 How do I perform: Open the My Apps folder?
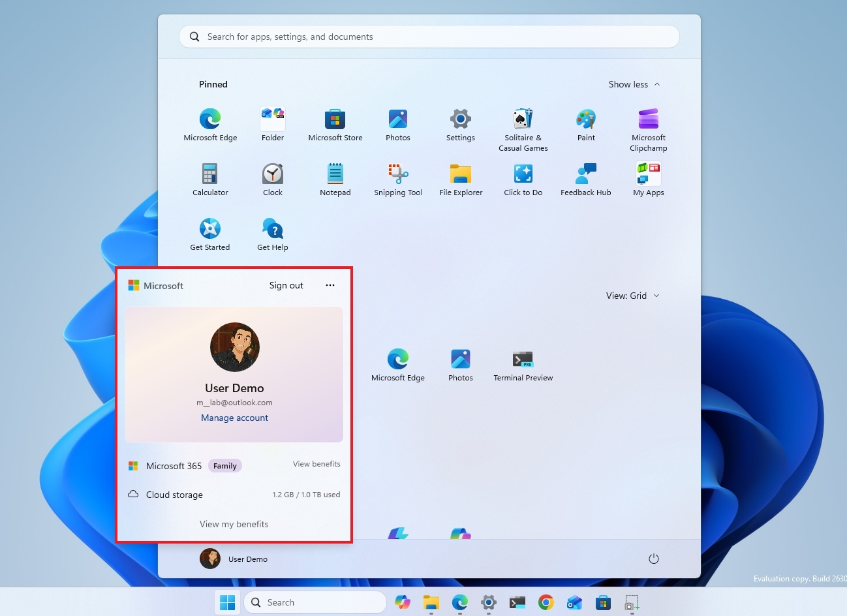pos(649,179)
